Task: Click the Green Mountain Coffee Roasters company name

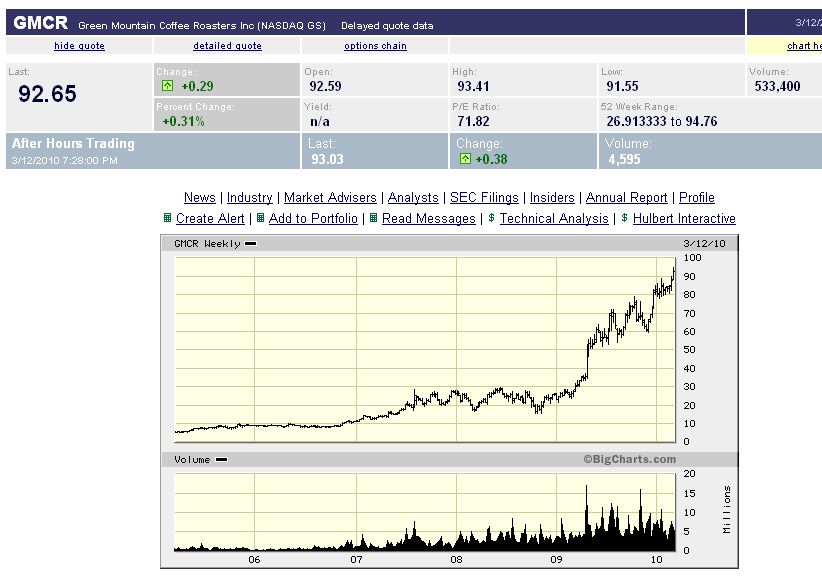Action: tap(202, 25)
